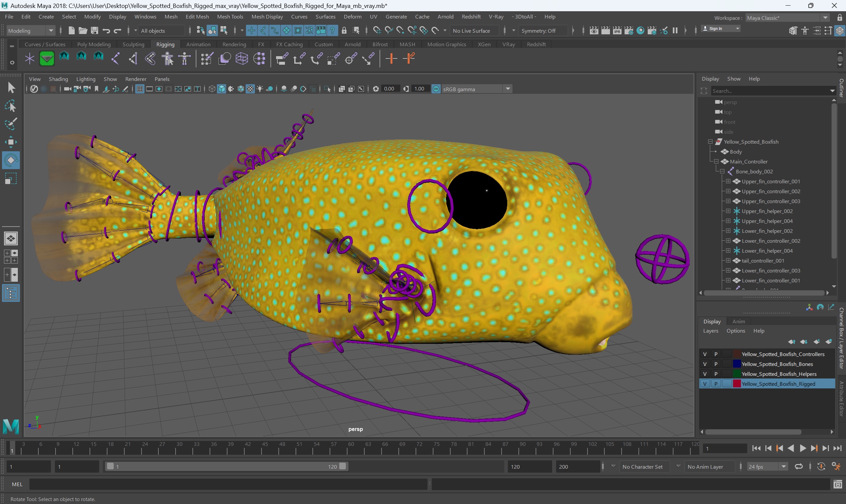The image size is (846, 504).
Task: Expand tail_controller_001 in the outliner
Action: 728,261
